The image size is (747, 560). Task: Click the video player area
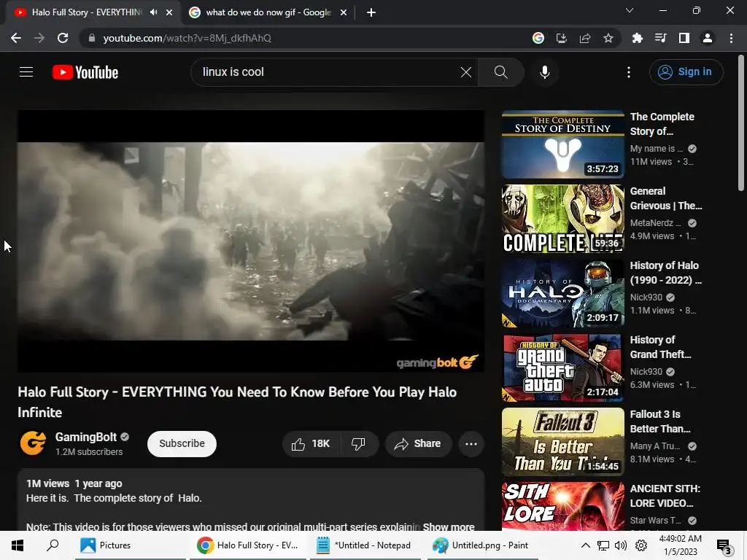click(x=251, y=241)
